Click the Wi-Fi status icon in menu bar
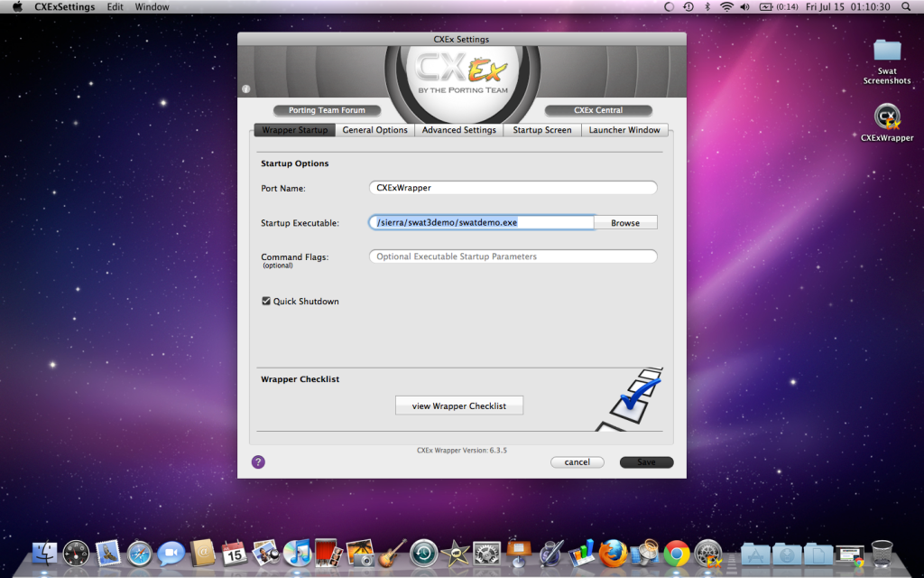Image resolution: width=924 pixels, height=578 pixels. [727, 7]
